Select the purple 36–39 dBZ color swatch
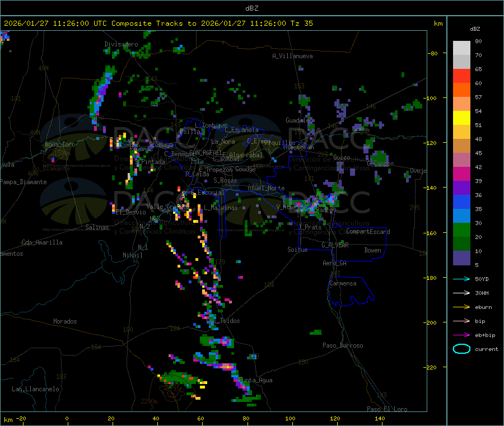 [461, 188]
